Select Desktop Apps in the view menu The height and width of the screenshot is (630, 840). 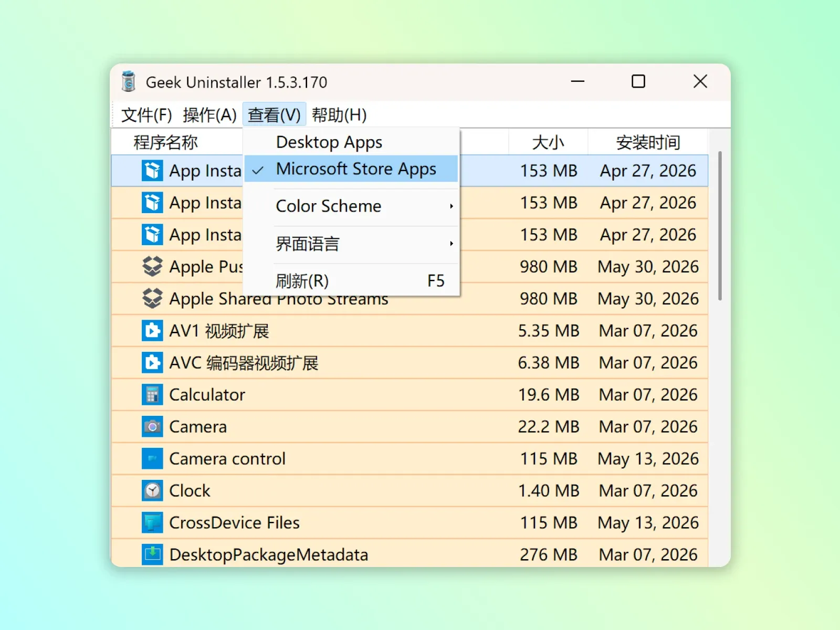(x=351, y=142)
